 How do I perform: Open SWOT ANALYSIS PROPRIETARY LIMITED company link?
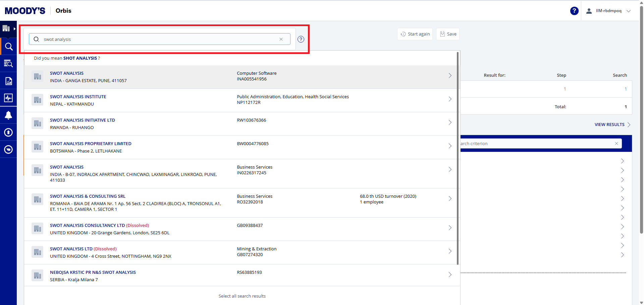pyautogui.click(x=91, y=144)
